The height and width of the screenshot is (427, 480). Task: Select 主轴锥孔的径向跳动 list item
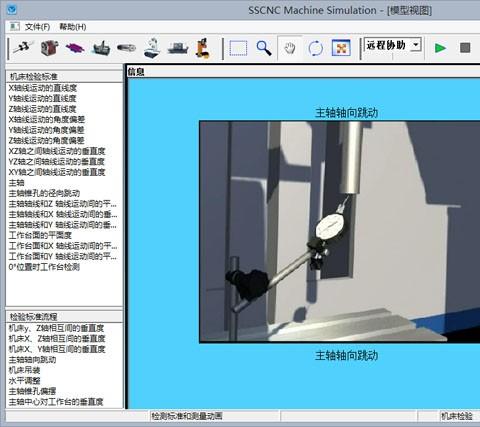(x=44, y=193)
